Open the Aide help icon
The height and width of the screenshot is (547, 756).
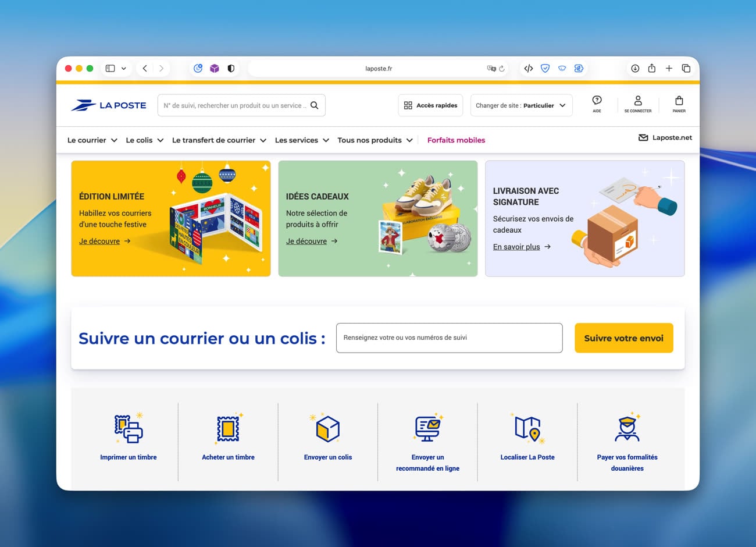click(x=597, y=101)
